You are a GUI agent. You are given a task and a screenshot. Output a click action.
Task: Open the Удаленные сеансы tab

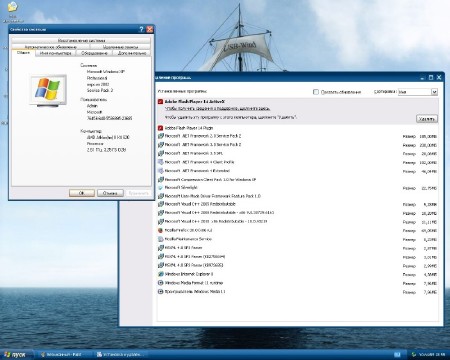pyautogui.click(x=120, y=47)
